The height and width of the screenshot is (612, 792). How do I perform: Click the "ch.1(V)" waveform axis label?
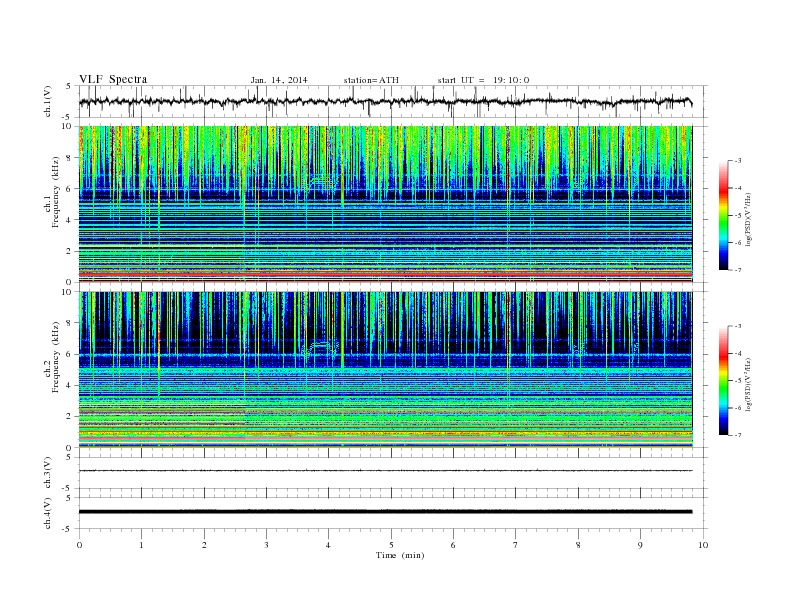[48, 101]
